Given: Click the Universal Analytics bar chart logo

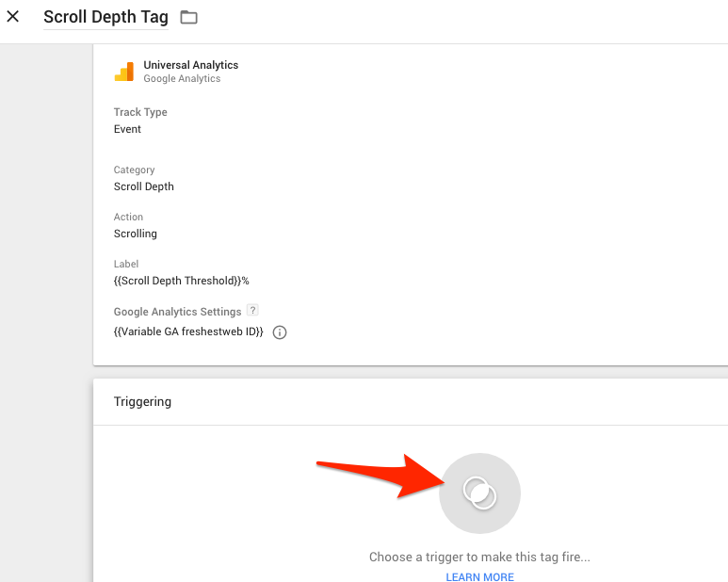Looking at the screenshot, I should click(123, 72).
